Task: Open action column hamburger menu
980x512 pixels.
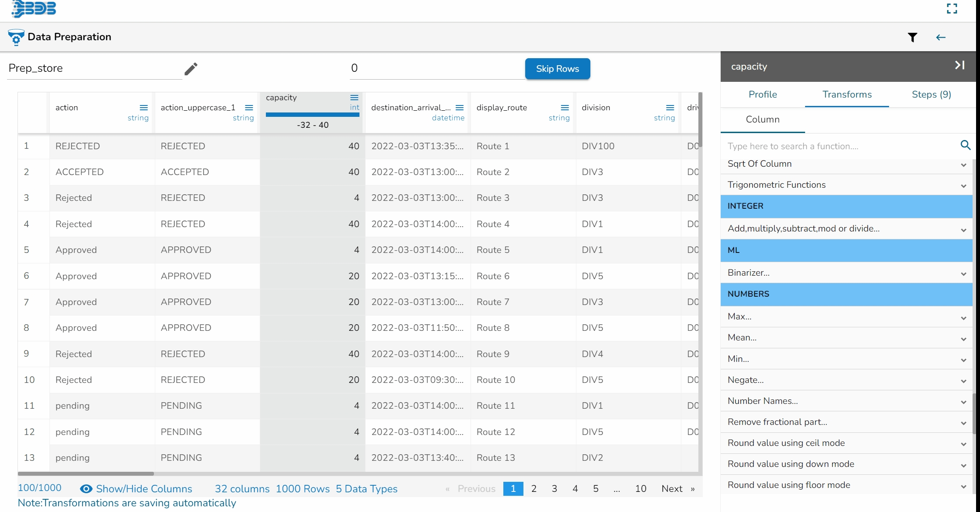Action: click(143, 108)
